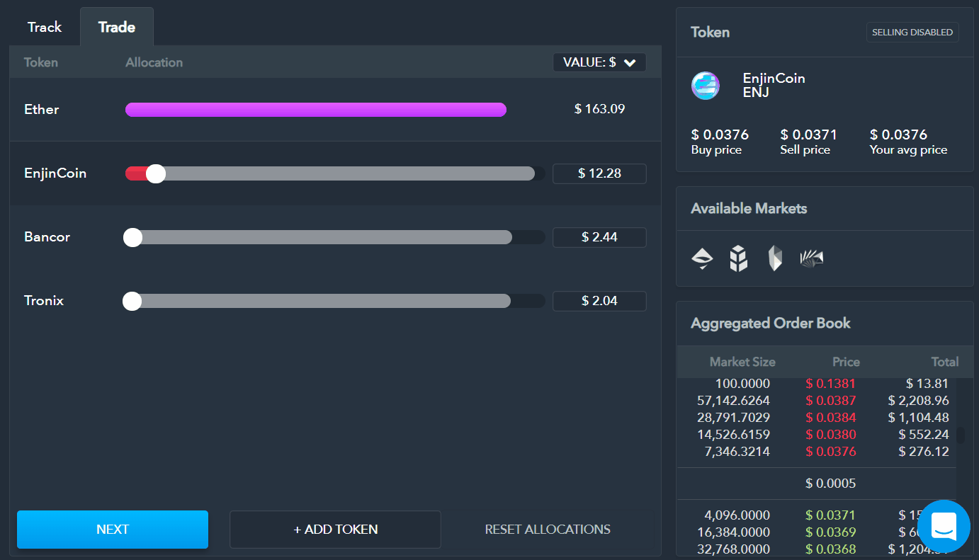
Task: Click the $ 0.0387 ask price
Action: 831,401
